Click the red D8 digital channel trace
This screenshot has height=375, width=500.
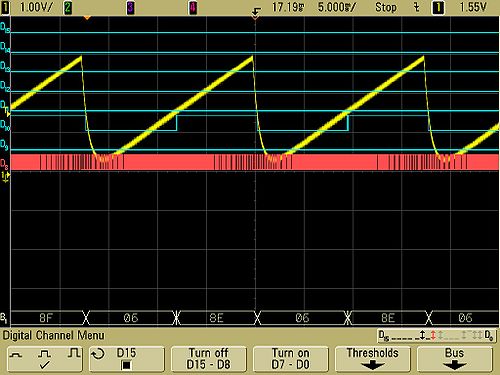pos(255,162)
